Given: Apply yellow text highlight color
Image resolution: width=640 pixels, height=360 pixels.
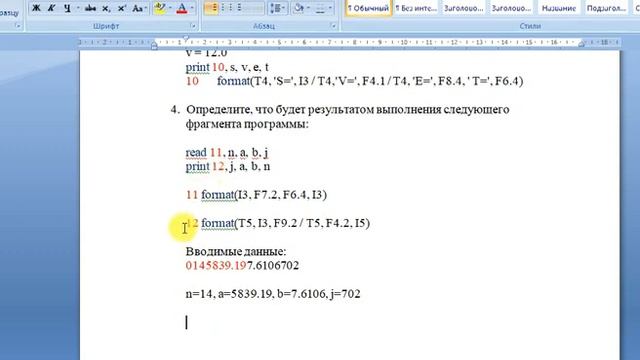Looking at the screenshot, I should pos(160,8).
